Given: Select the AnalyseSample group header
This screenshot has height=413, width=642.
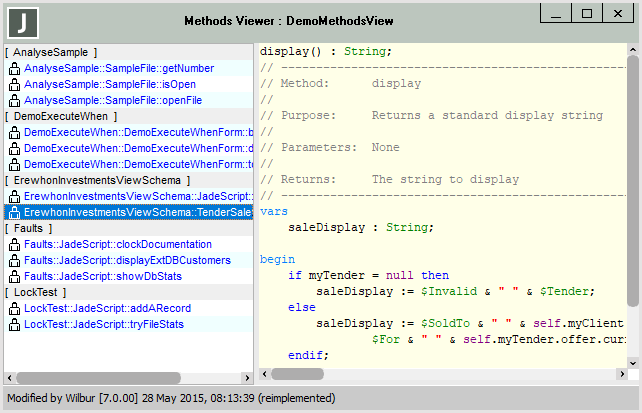Looking at the screenshot, I should pyautogui.click(x=51, y=52).
